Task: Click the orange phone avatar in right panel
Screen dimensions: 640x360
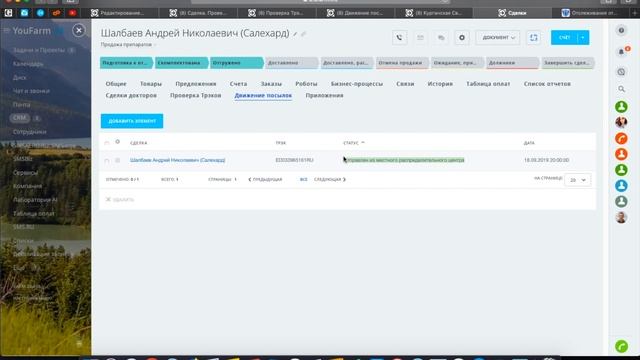Action: pos(621,138)
